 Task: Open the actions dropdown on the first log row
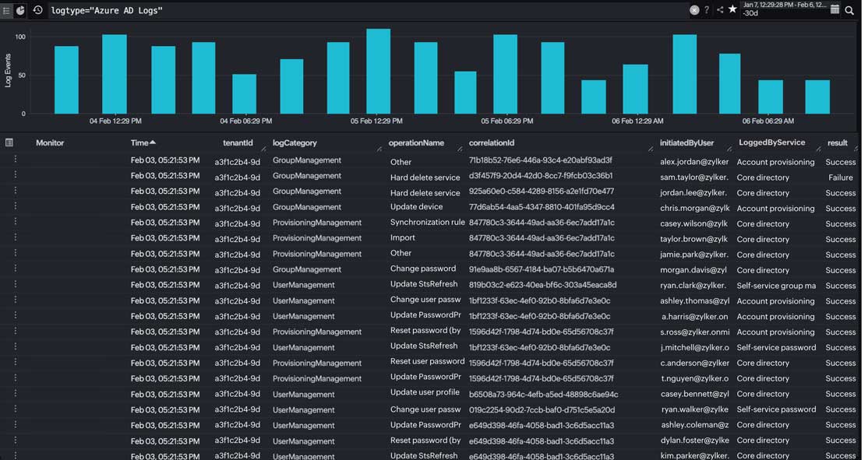(15, 161)
